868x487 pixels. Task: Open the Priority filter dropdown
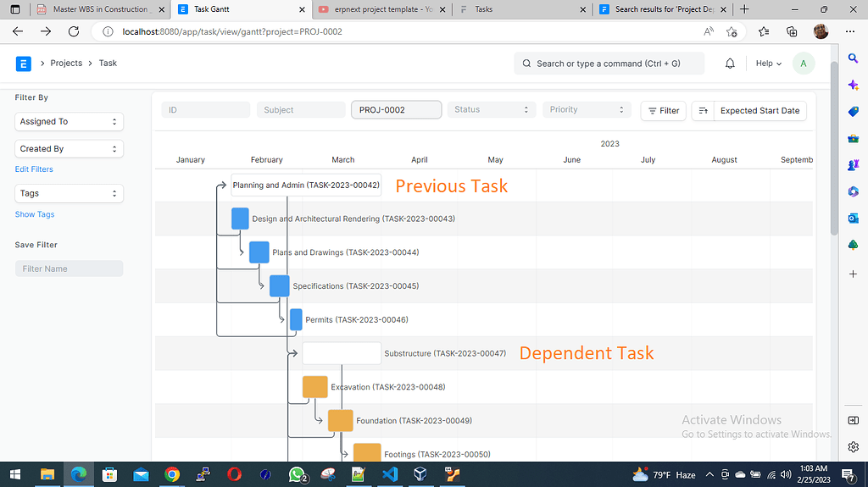click(x=587, y=109)
